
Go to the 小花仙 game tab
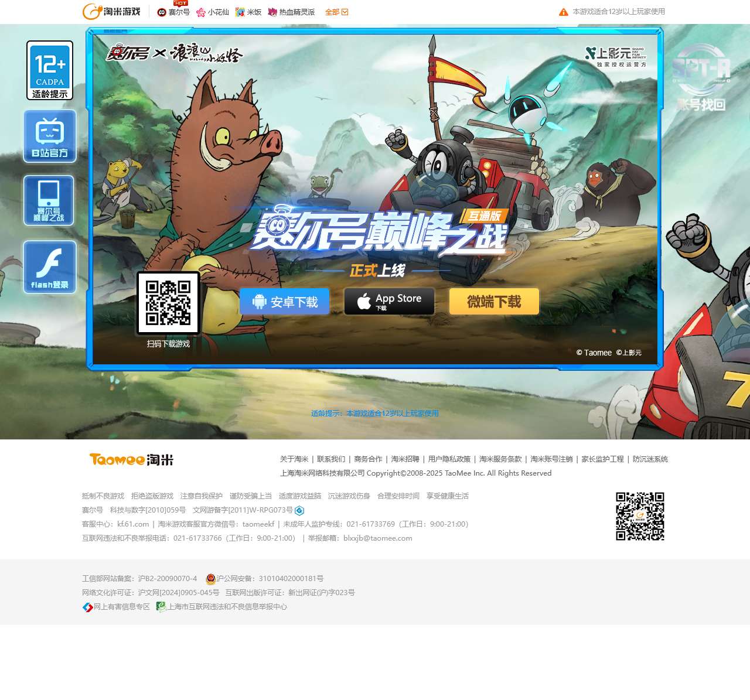[x=213, y=12]
